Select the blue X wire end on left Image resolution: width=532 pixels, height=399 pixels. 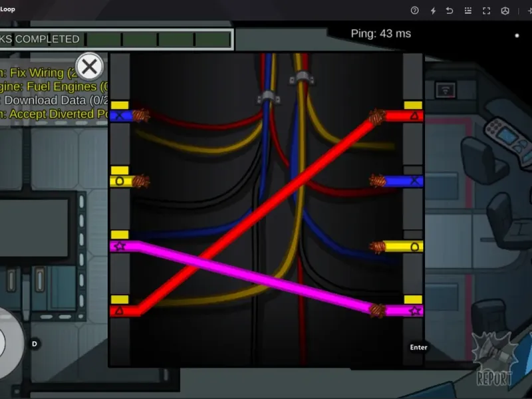click(x=129, y=116)
